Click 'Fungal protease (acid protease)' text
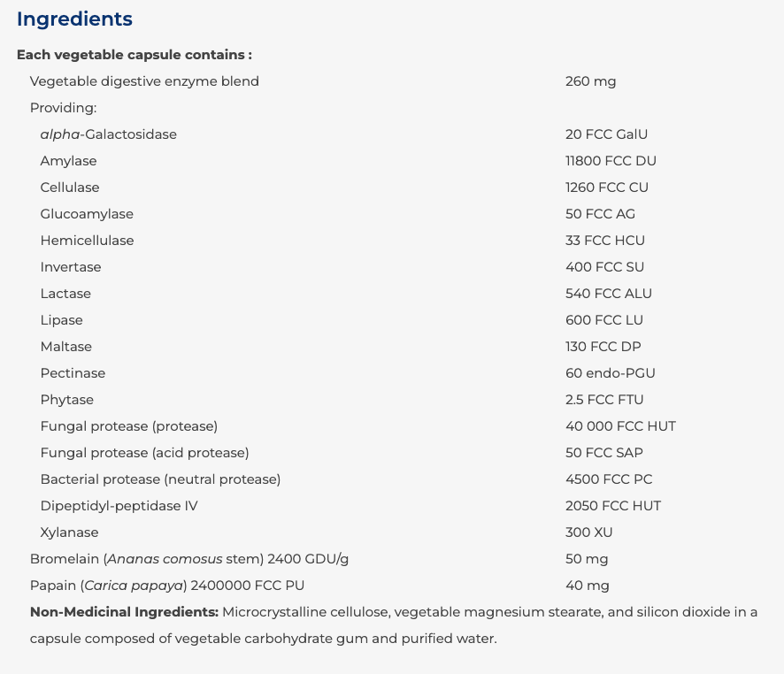Image resolution: width=784 pixels, height=674 pixels. [144, 453]
